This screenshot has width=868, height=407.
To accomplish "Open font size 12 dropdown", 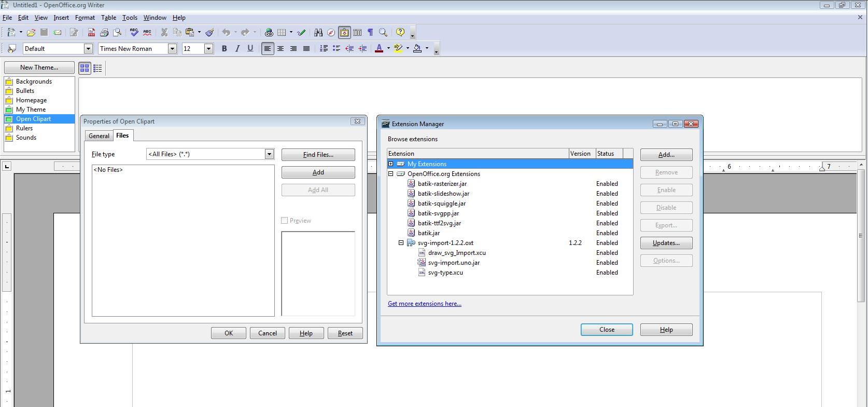I will [x=208, y=48].
